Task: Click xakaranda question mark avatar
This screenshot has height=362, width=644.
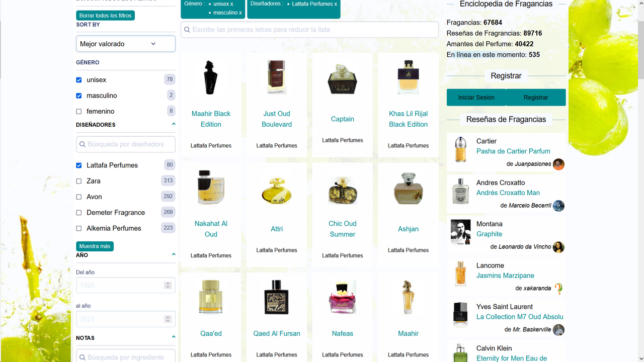Action: click(x=558, y=289)
